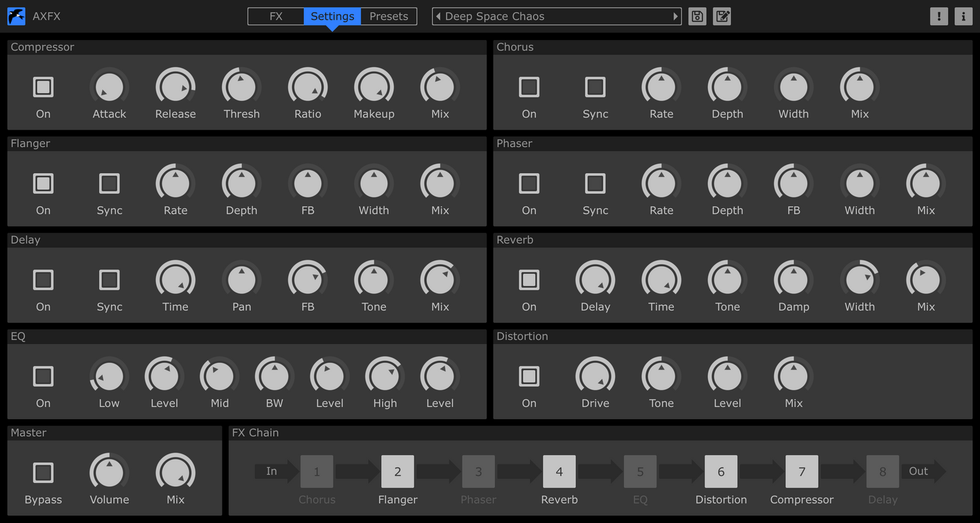This screenshot has width=980, height=523.
Task: Switch to the Presets tab
Action: pyautogui.click(x=389, y=16)
